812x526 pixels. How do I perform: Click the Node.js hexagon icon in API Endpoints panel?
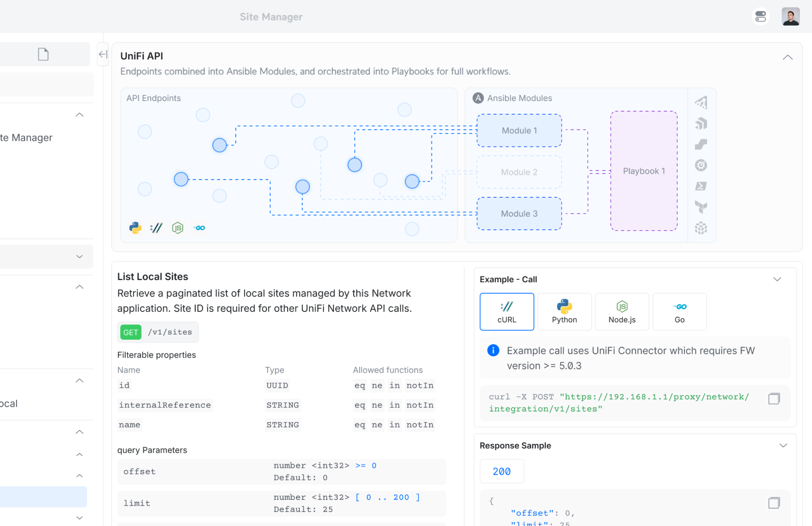[x=178, y=228]
